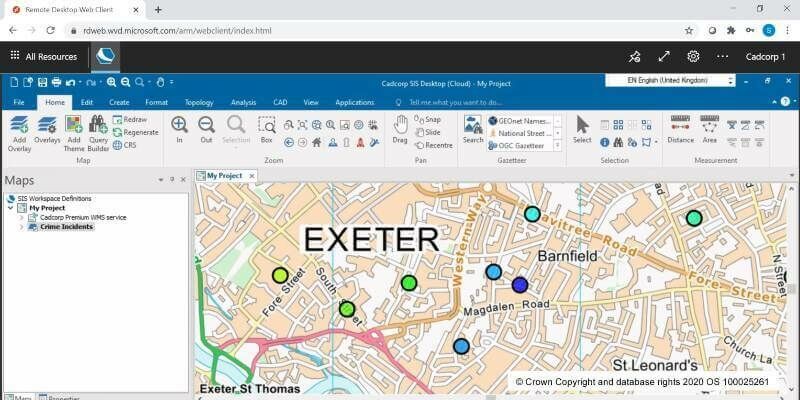This screenshot has height=400, width=800.
Task: Select the Zoom In tool
Action: click(180, 130)
